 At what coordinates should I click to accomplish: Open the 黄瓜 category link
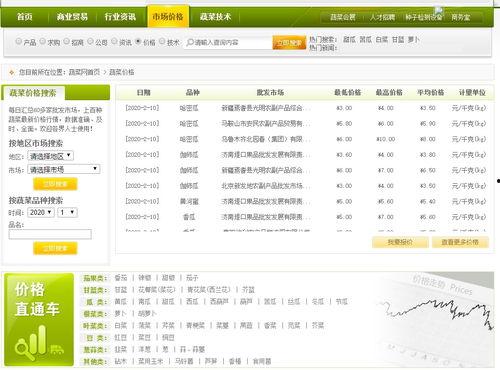tap(120, 302)
